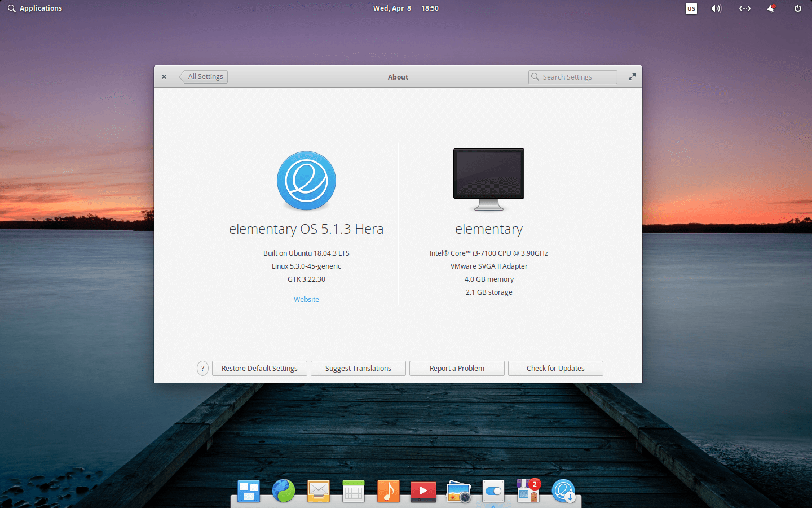Click the System Settings dock icon
812x508 pixels.
point(493,491)
